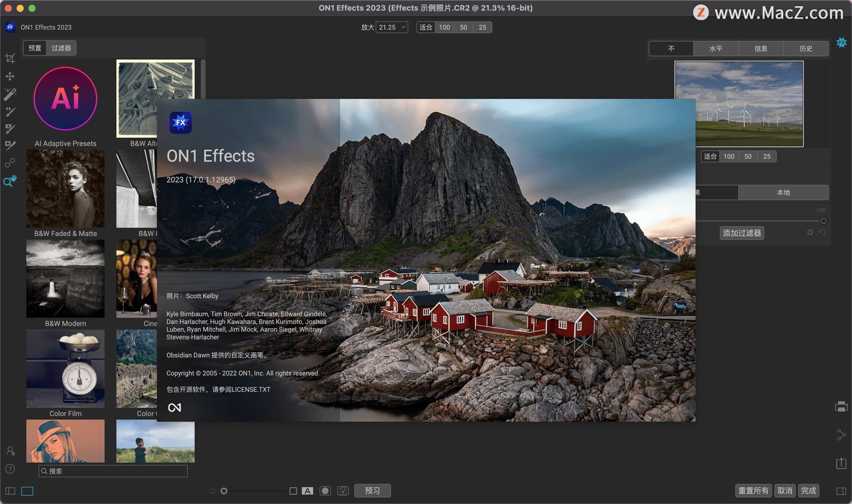This screenshot has width=852, height=504.
Task: Open the 历史 history tab
Action: pyautogui.click(x=805, y=48)
